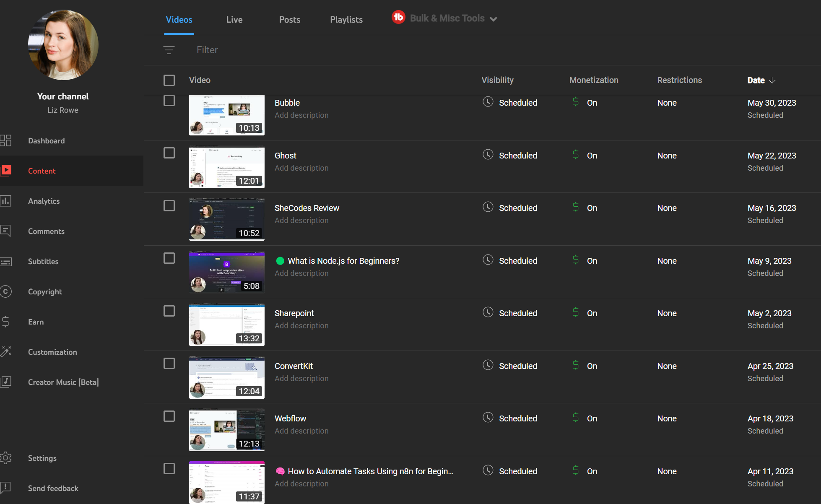Check the n8n Automate Tasks video checkbox
The width and height of the screenshot is (821, 504).
point(169,469)
